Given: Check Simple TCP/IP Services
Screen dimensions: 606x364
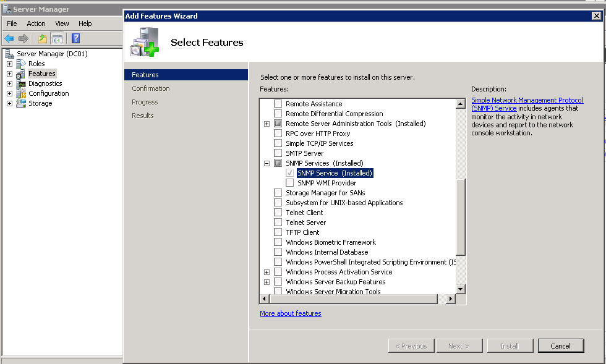Looking at the screenshot, I should tap(278, 143).
